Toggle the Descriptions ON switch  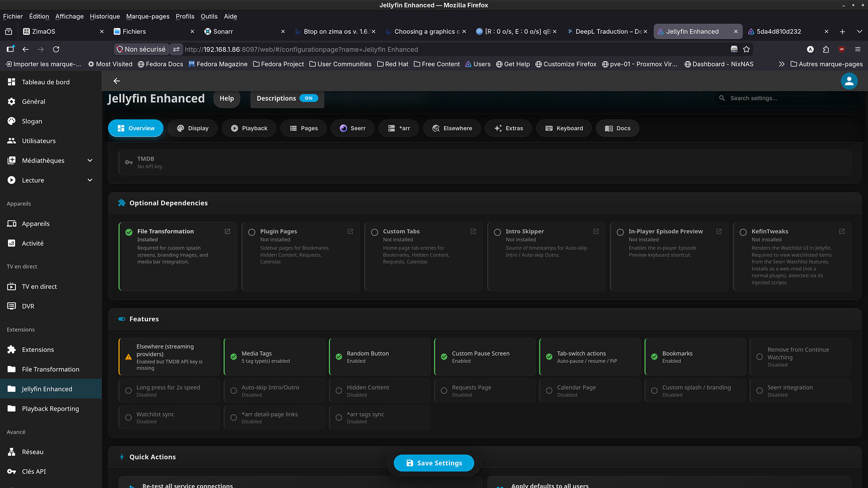(x=309, y=98)
